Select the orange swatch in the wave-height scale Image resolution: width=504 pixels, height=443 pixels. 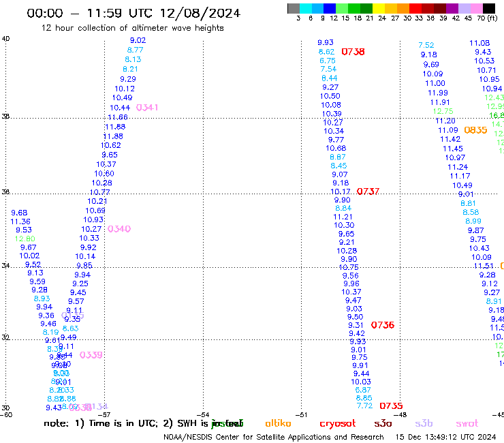click(x=403, y=8)
